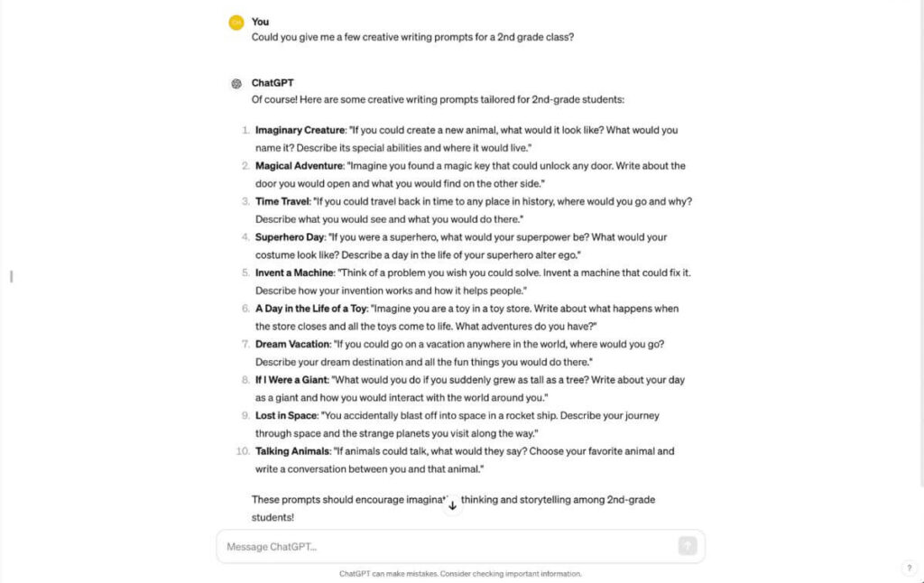Click "A Day in the Life of a Toy" heading
Image resolution: width=924 pixels, height=583 pixels.
pyautogui.click(x=311, y=309)
